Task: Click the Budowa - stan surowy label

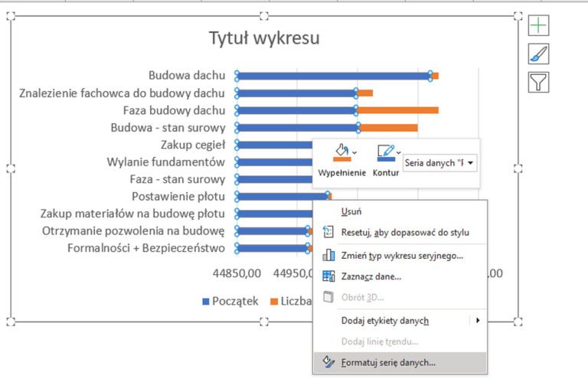Action: tap(168, 128)
